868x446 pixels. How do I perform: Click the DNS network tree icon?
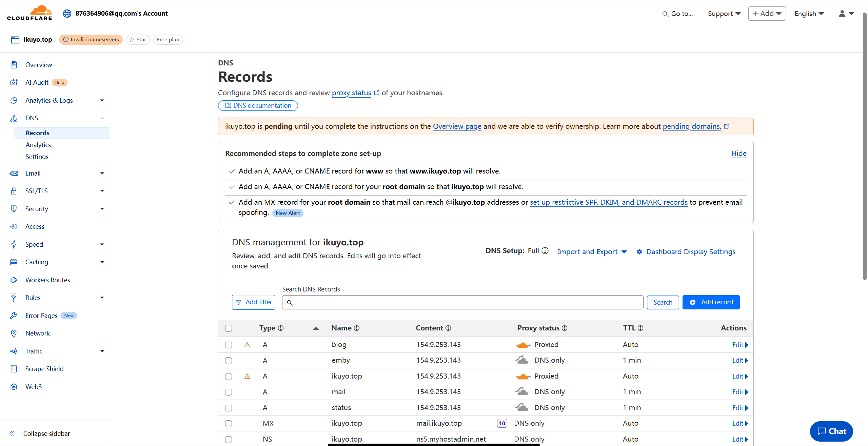point(14,118)
